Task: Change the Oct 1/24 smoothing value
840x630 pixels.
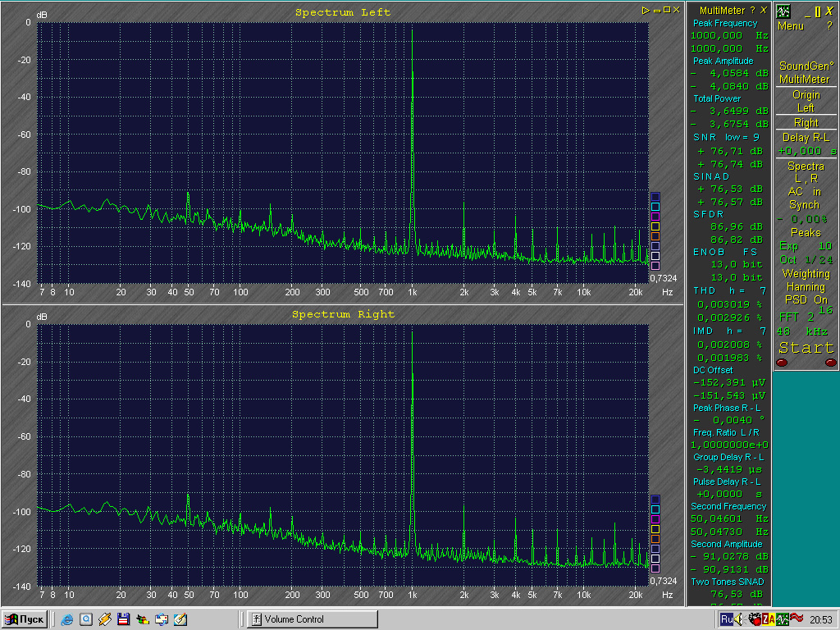Action: point(806,259)
